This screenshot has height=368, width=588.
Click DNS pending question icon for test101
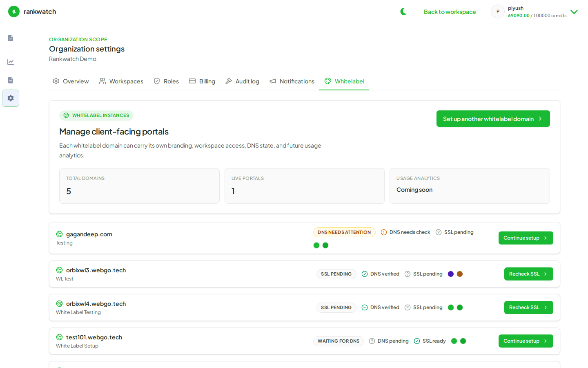[x=372, y=341]
